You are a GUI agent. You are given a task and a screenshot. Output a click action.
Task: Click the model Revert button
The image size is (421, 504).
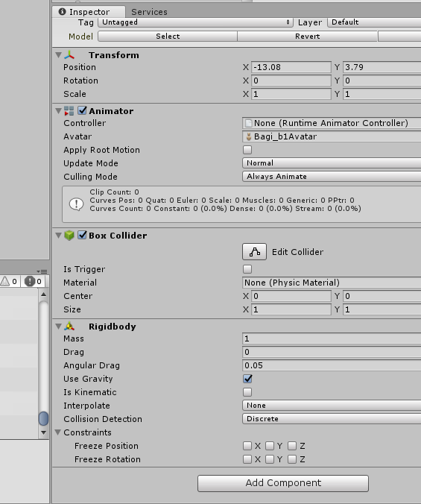pos(307,37)
